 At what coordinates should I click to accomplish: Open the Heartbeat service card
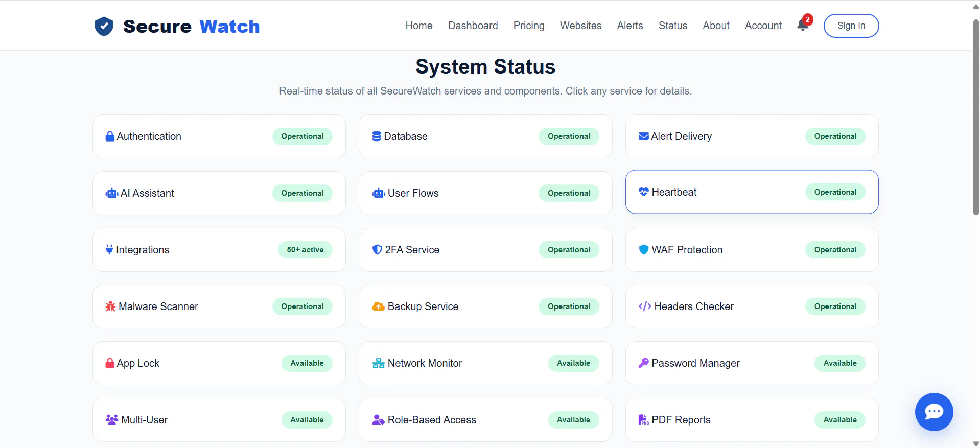(752, 192)
